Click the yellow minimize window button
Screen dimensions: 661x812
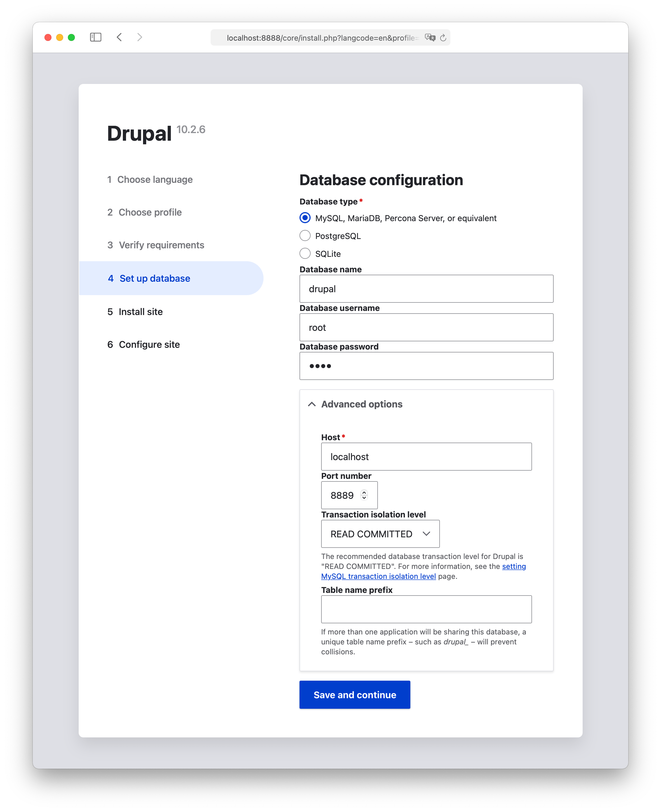coord(59,37)
